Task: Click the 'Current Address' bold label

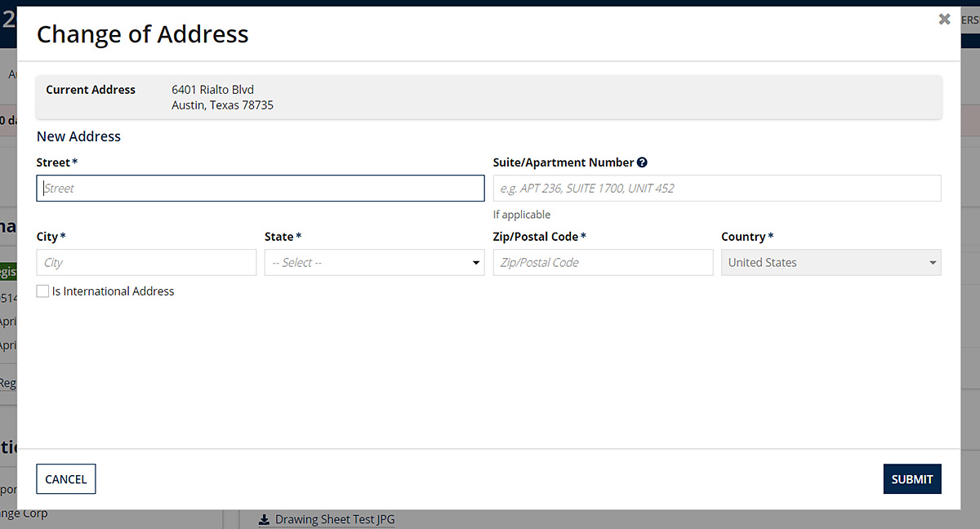Action: [91, 90]
